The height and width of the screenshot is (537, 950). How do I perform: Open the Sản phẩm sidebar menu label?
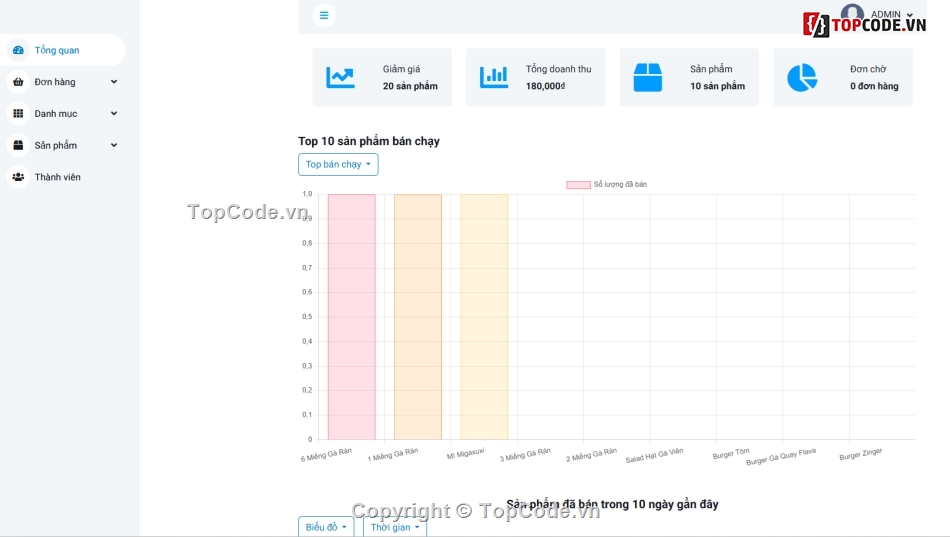click(x=56, y=145)
